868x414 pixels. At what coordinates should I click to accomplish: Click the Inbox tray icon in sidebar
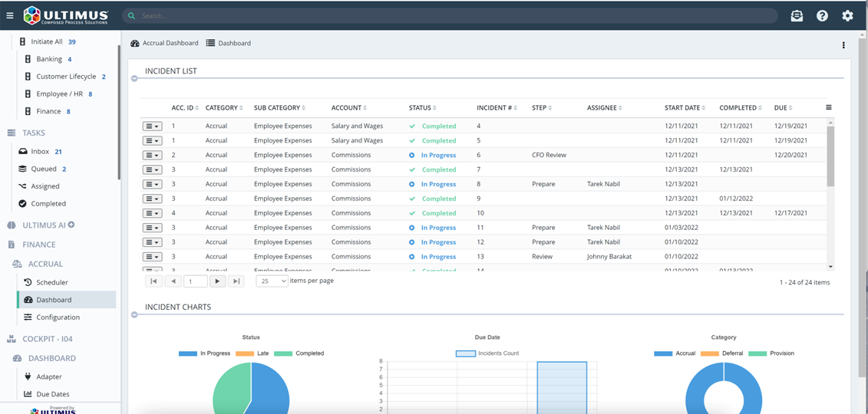click(23, 151)
